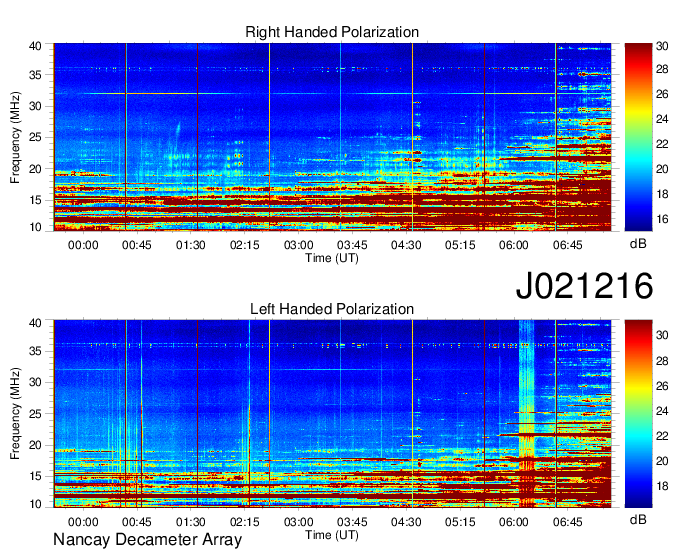The width and height of the screenshot is (680, 552).
Task: Click the Left Handed plot's dB color bar
Action: 638,414
